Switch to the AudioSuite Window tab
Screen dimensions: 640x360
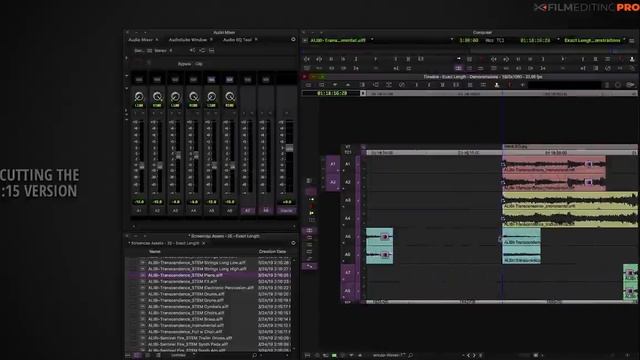pyautogui.click(x=187, y=40)
